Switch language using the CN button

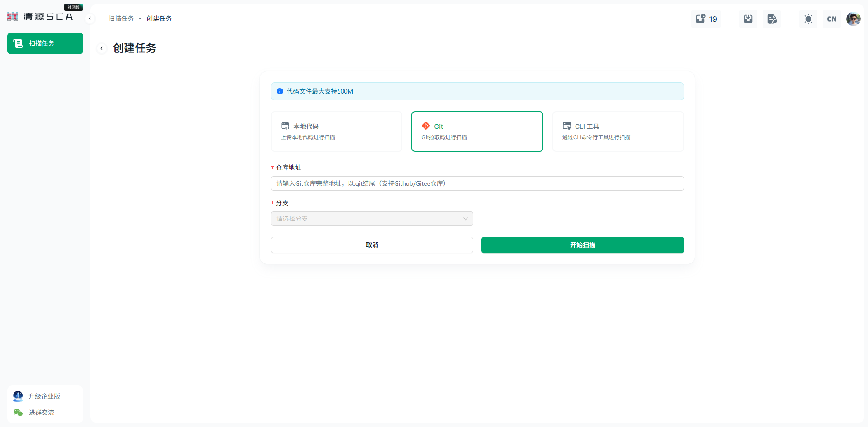pos(831,19)
